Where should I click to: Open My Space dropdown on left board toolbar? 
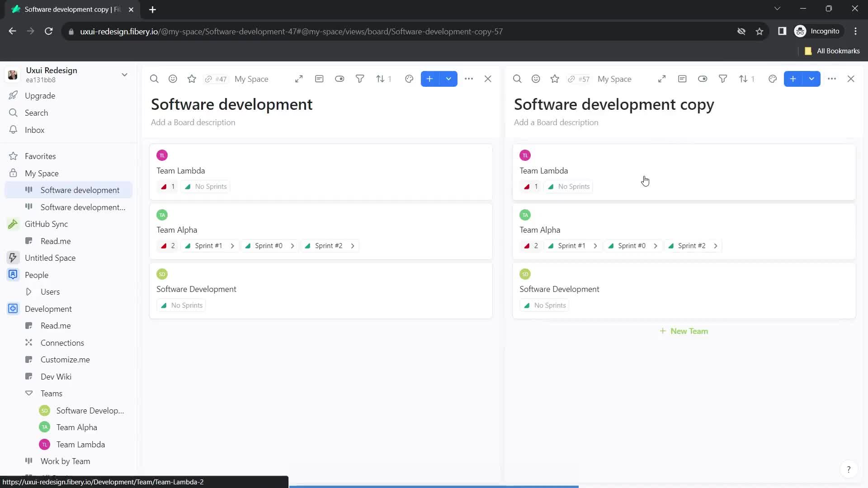(x=251, y=79)
